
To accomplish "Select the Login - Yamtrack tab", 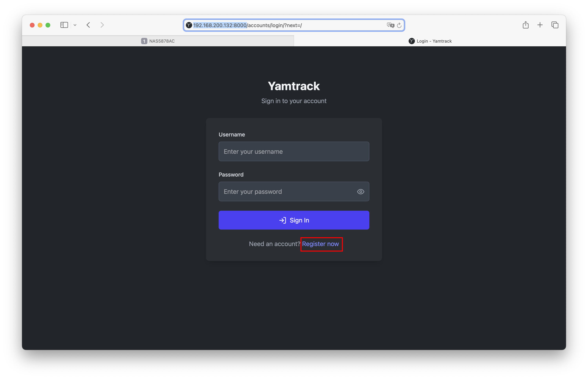I will point(430,41).
